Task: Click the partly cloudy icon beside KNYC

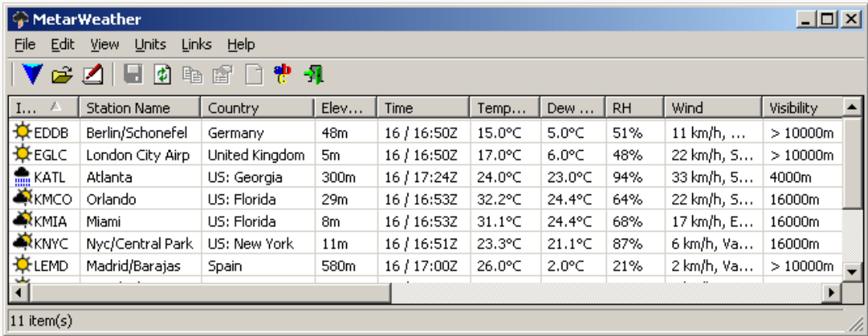Action: 23,243
